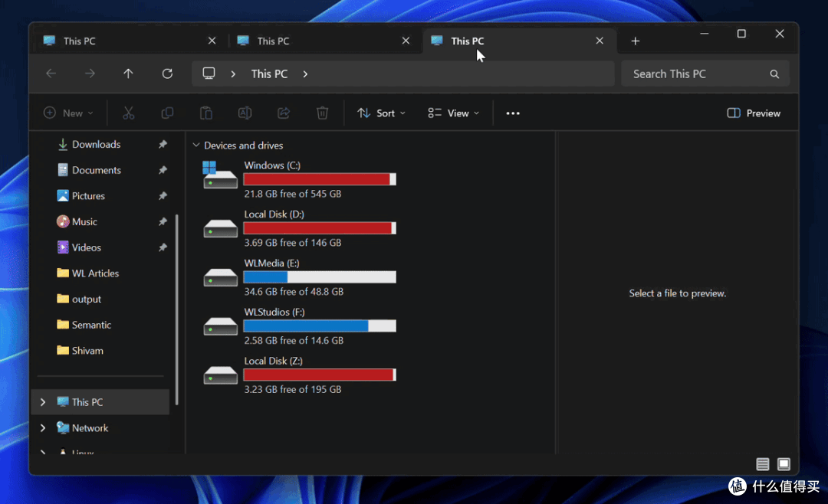This screenshot has width=828, height=504.
Task: Click the Copy icon in toolbar
Action: click(167, 113)
